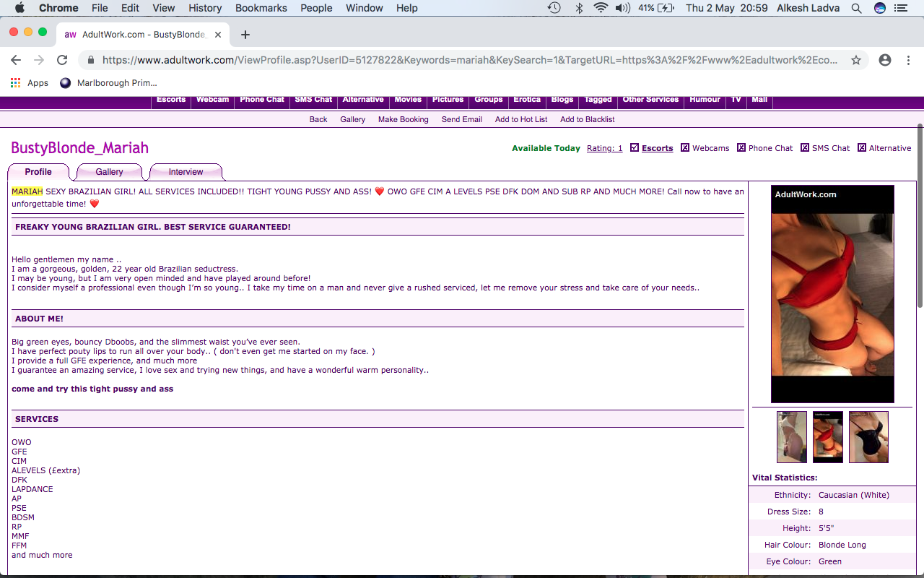Image resolution: width=924 pixels, height=578 pixels.
Task: Click the Escorts link beside its checkbox
Action: 658,148
